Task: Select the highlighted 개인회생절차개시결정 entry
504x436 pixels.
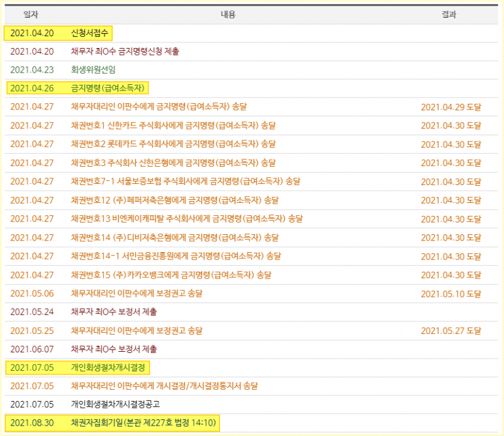Action: tap(108, 368)
